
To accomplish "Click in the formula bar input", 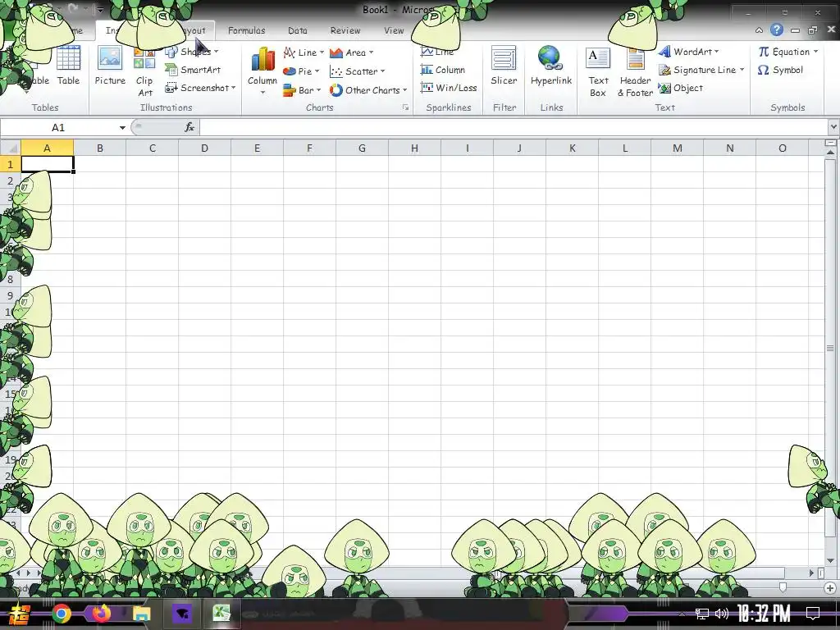I will pyautogui.click(x=514, y=127).
